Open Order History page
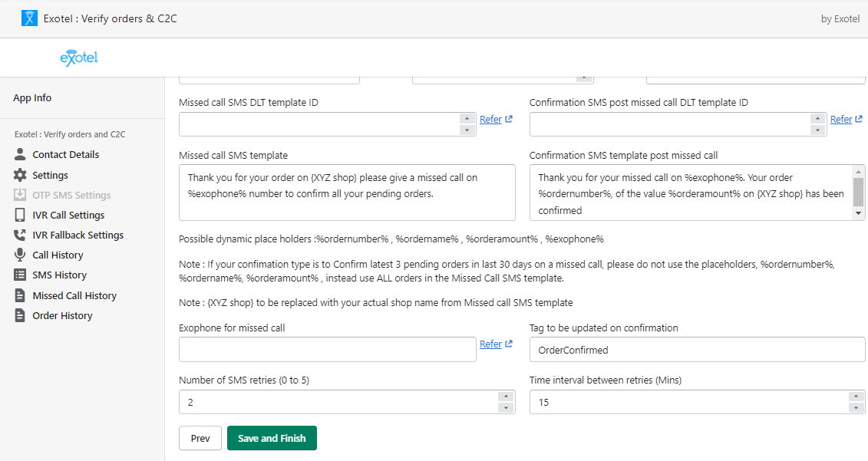This screenshot has width=868, height=461. tap(62, 315)
